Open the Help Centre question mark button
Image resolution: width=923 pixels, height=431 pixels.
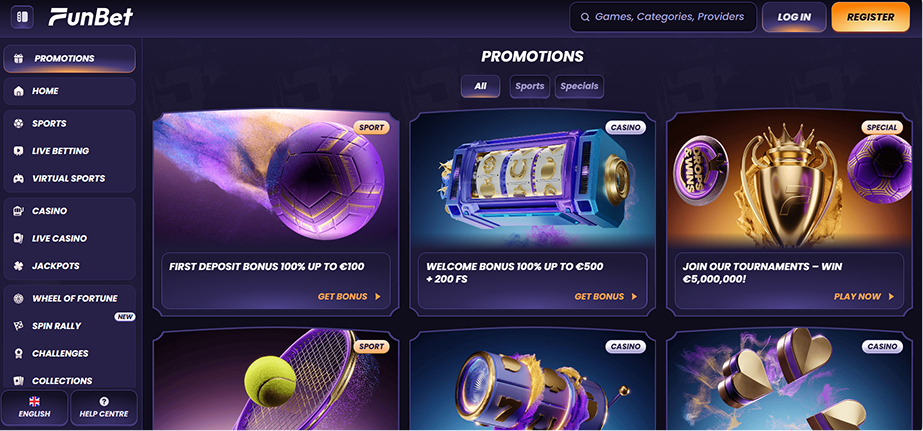click(x=104, y=407)
